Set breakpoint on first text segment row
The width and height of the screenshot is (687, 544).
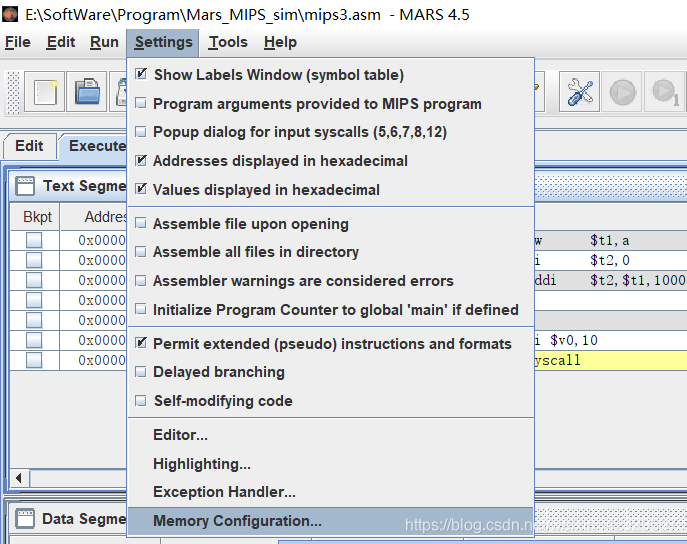[x=34, y=240]
